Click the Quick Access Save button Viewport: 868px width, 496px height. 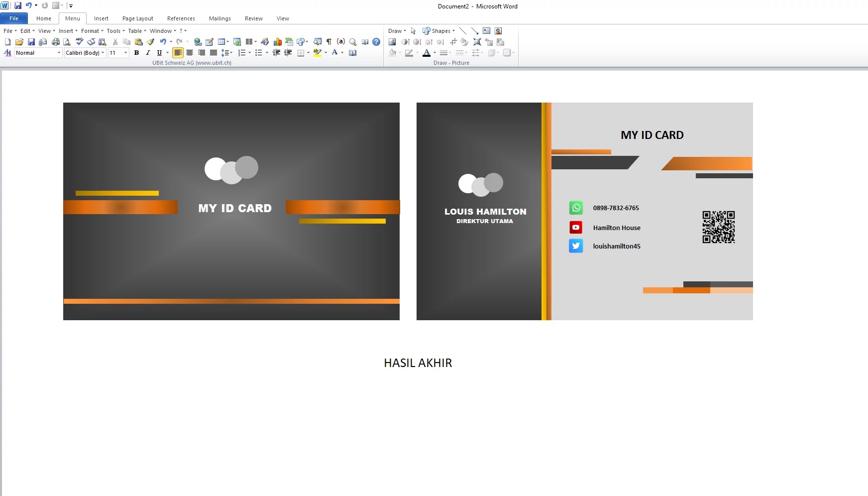point(18,5)
